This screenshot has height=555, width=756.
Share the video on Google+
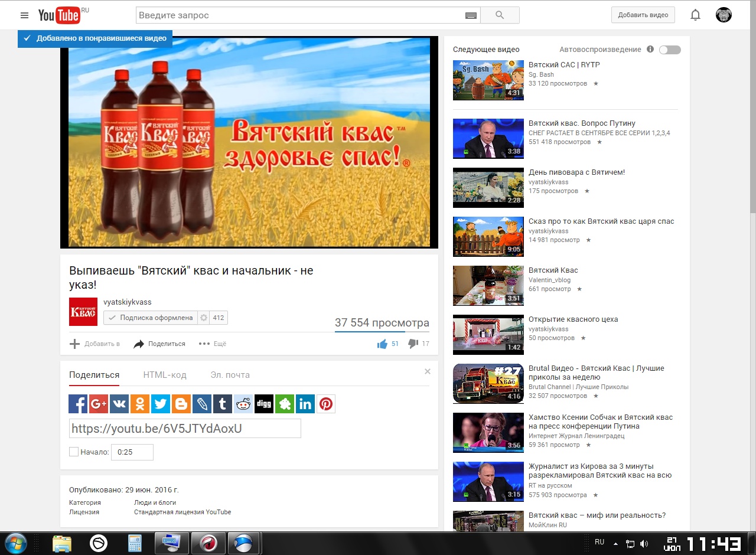tap(99, 404)
